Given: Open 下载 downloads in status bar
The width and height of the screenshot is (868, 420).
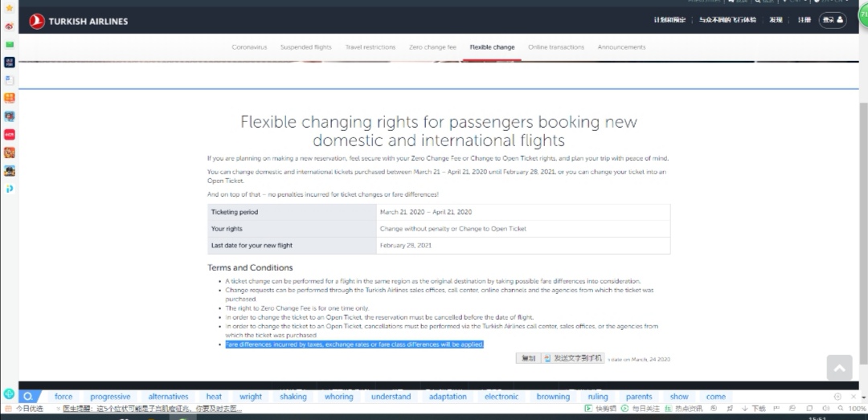Looking at the screenshot, I should pos(755,409).
